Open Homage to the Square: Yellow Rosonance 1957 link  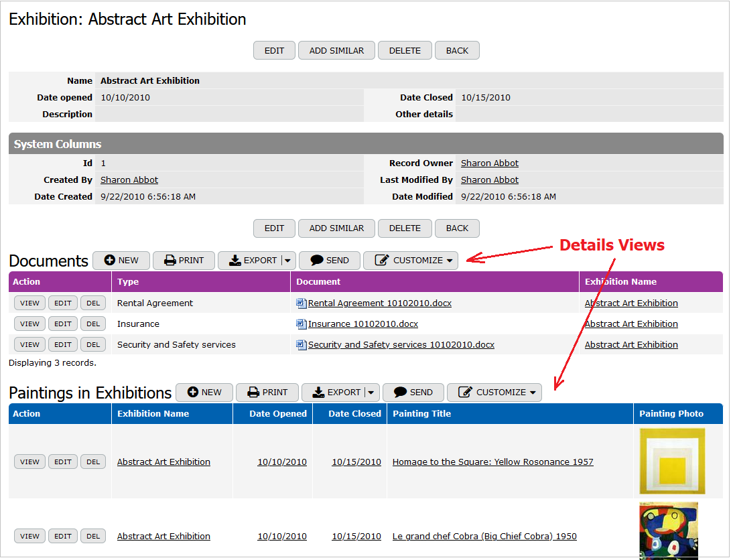tap(492, 462)
